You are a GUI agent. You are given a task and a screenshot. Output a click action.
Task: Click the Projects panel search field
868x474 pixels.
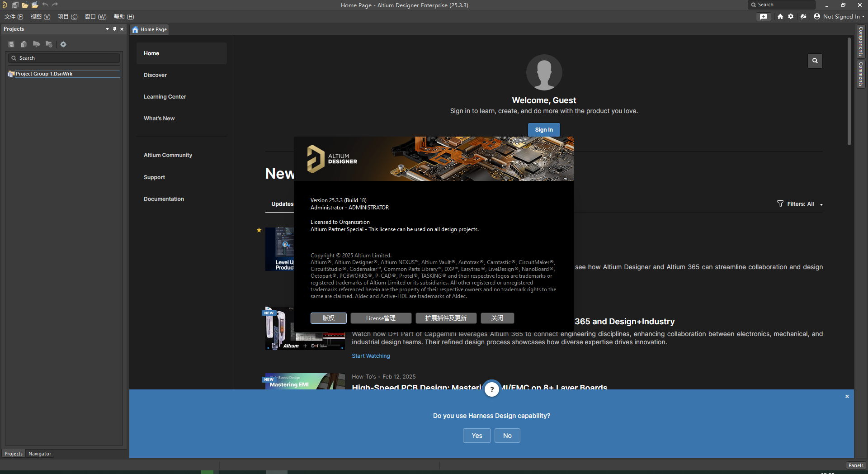pyautogui.click(x=64, y=58)
